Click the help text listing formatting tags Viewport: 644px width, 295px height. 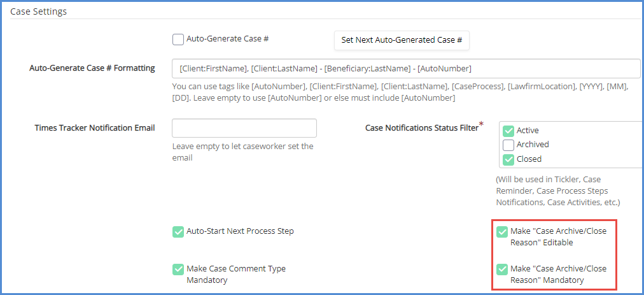pos(401,92)
